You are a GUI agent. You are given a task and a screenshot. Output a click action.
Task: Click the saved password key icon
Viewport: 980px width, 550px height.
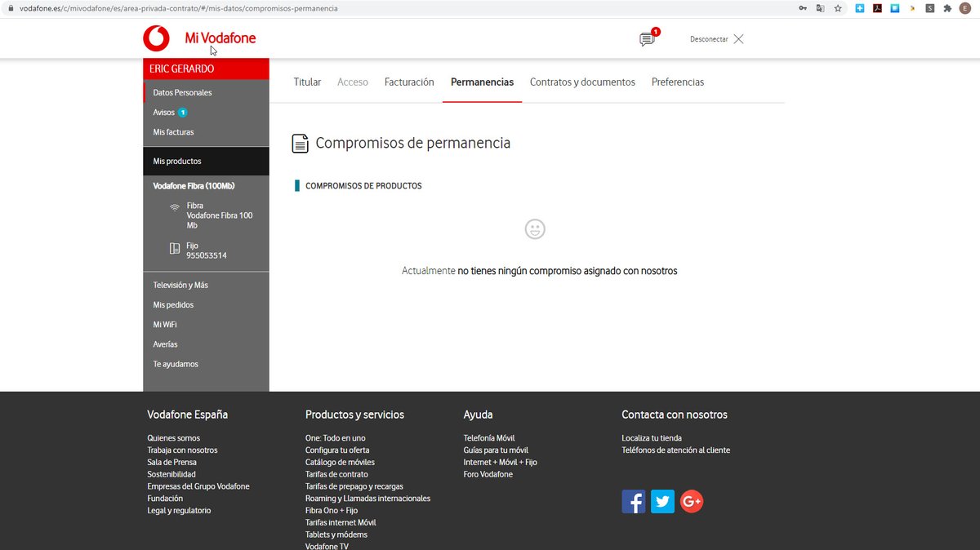tap(803, 8)
